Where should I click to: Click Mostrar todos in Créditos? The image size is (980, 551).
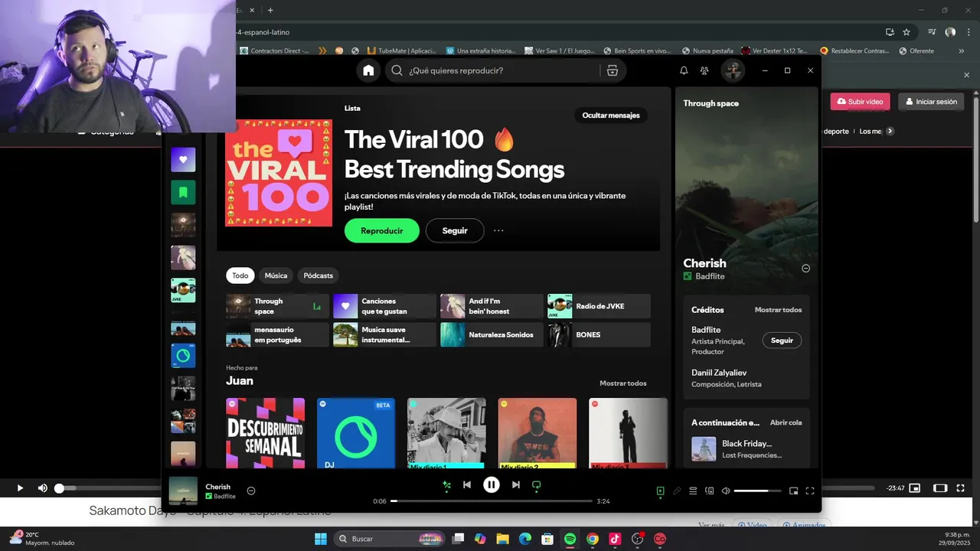point(778,310)
